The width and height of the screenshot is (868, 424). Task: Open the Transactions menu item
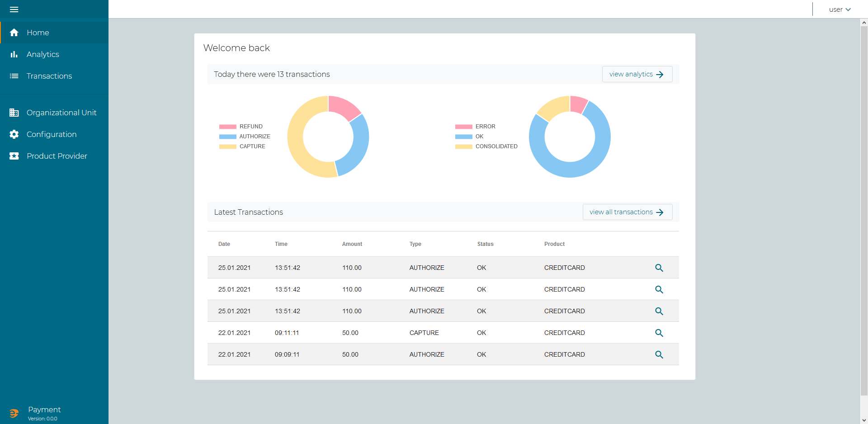point(49,76)
